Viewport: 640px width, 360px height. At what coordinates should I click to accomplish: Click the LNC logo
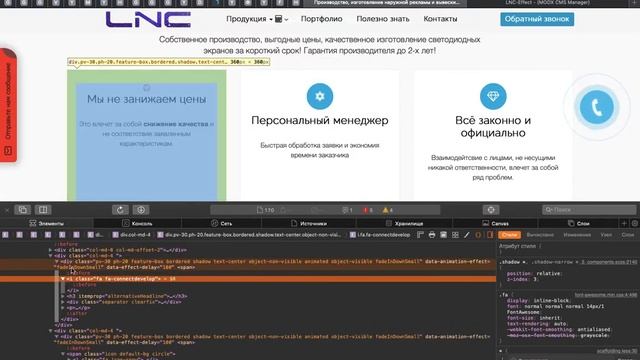(x=148, y=19)
